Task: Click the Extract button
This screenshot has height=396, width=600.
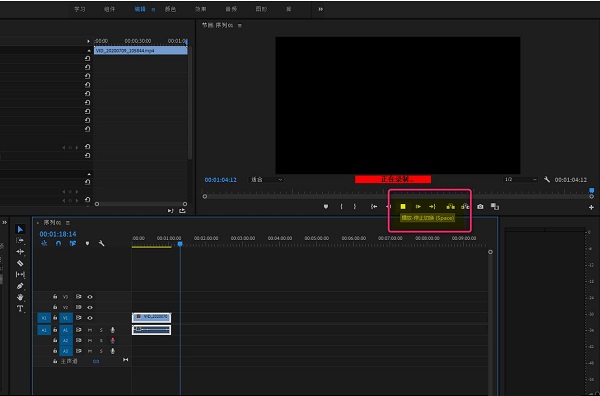Action: [x=465, y=207]
